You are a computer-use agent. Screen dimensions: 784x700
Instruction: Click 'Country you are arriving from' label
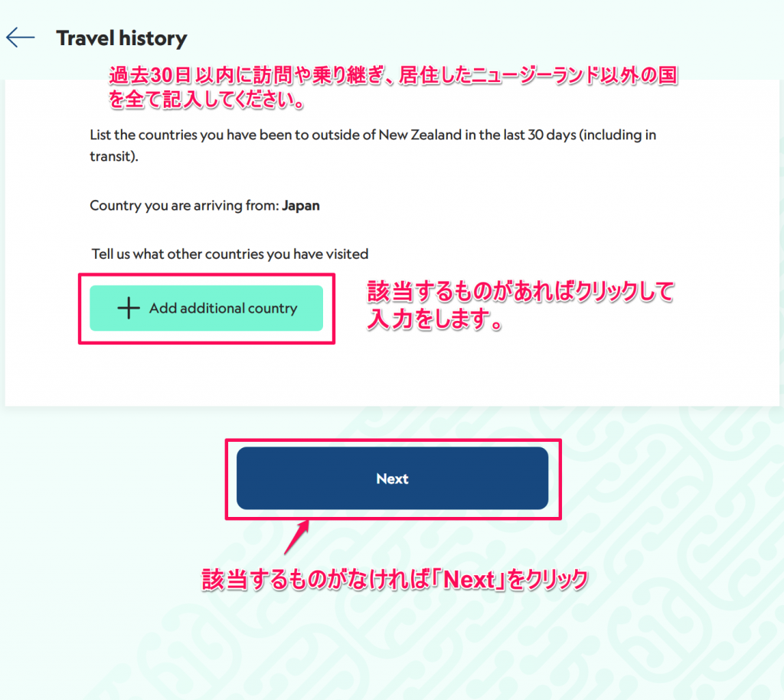[184, 205]
